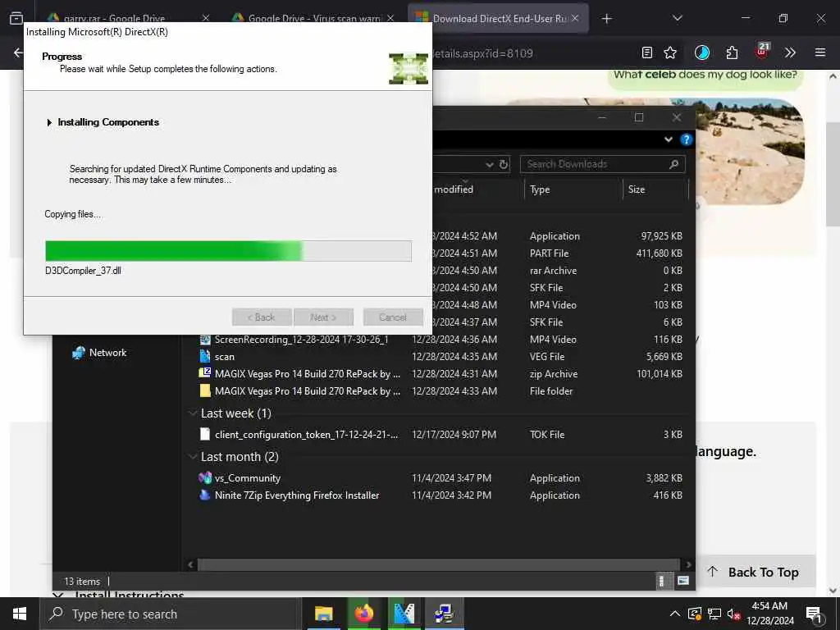Close the Virus scan warning tab
Screen dimensions: 840x630
pos(390,18)
